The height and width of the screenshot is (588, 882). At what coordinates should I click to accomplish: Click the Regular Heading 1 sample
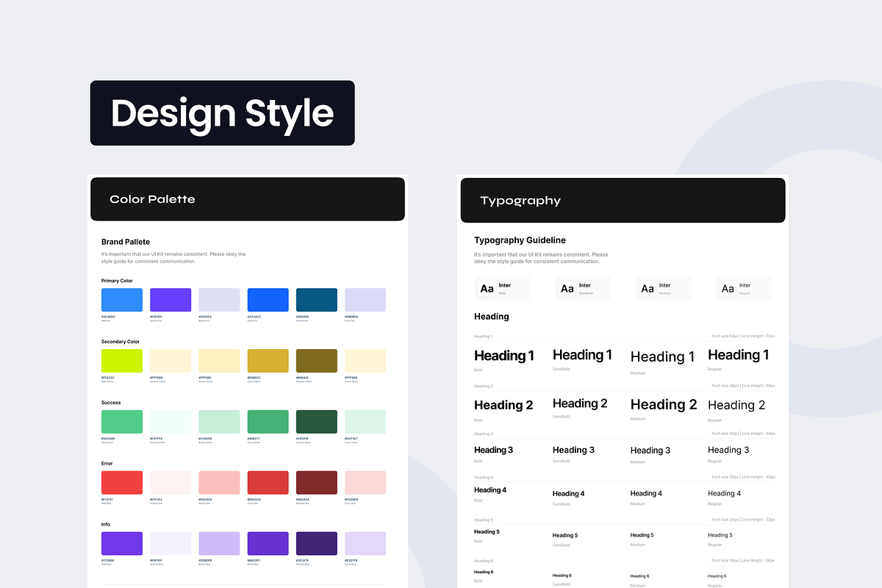pyautogui.click(x=739, y=355)
